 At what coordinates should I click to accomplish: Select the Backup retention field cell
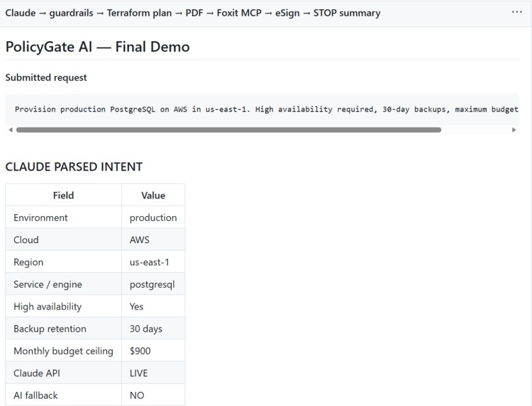pyautogui.click(x=63, y=328)
